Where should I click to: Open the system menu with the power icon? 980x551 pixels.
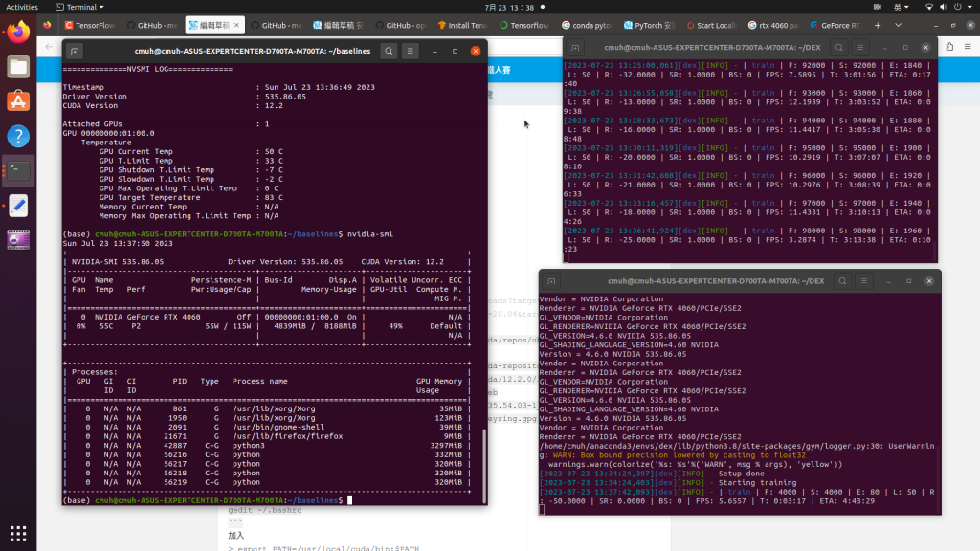(x=964, y=7)
